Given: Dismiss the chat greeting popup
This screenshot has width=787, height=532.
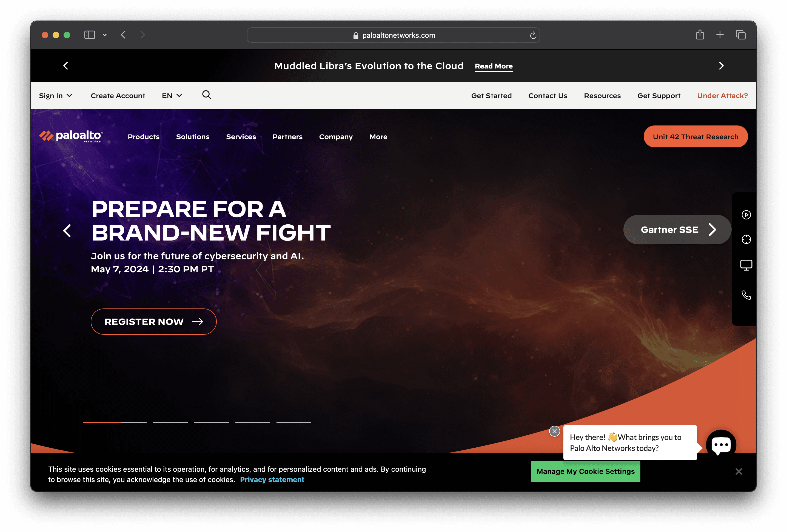Looking at the screenshot, I should (x=554, y=431).
